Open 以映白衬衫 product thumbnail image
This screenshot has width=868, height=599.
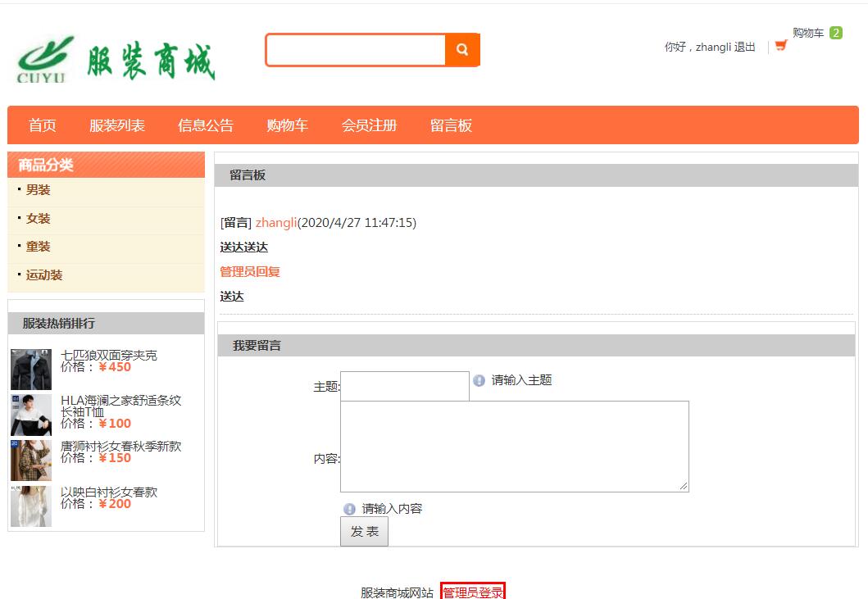[31, 506]
